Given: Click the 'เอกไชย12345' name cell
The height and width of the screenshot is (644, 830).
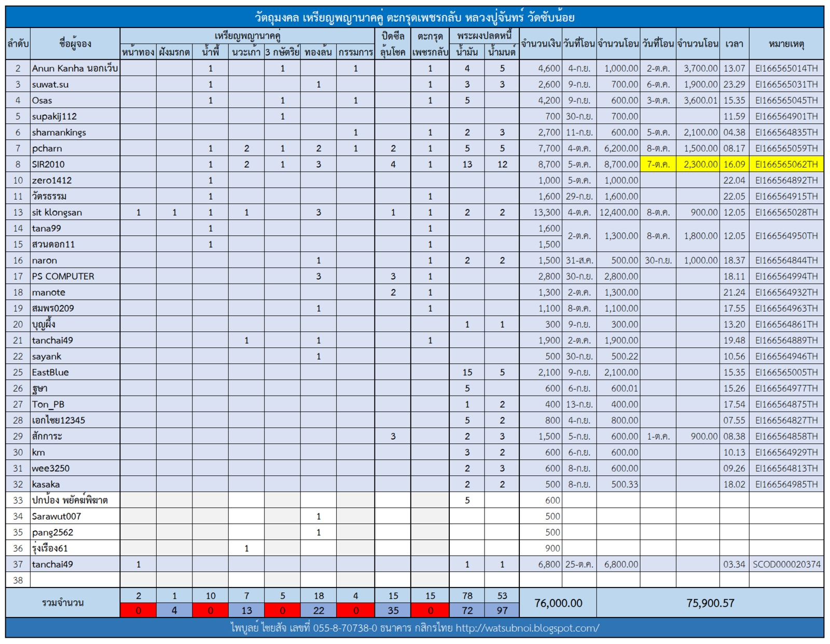Looking at the screenshot, I should [x=75, y=420].
